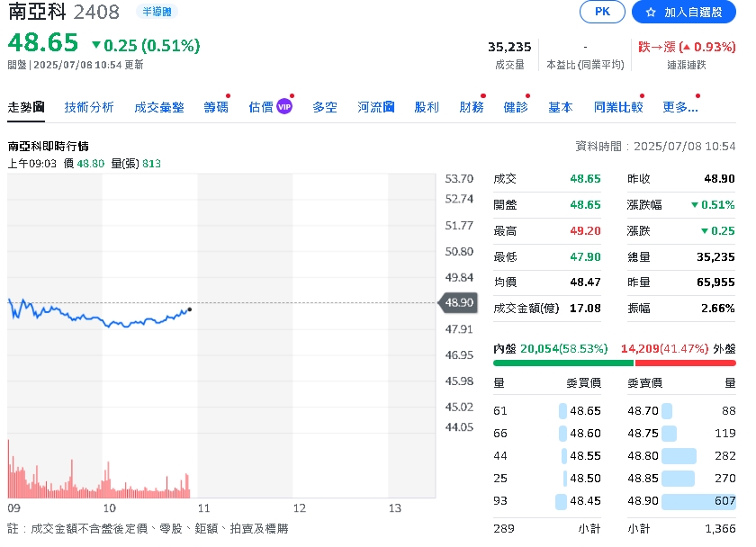Click the 連漲連跌 indicator
Viewport: 756px width, 547px height.
point(686,55)
